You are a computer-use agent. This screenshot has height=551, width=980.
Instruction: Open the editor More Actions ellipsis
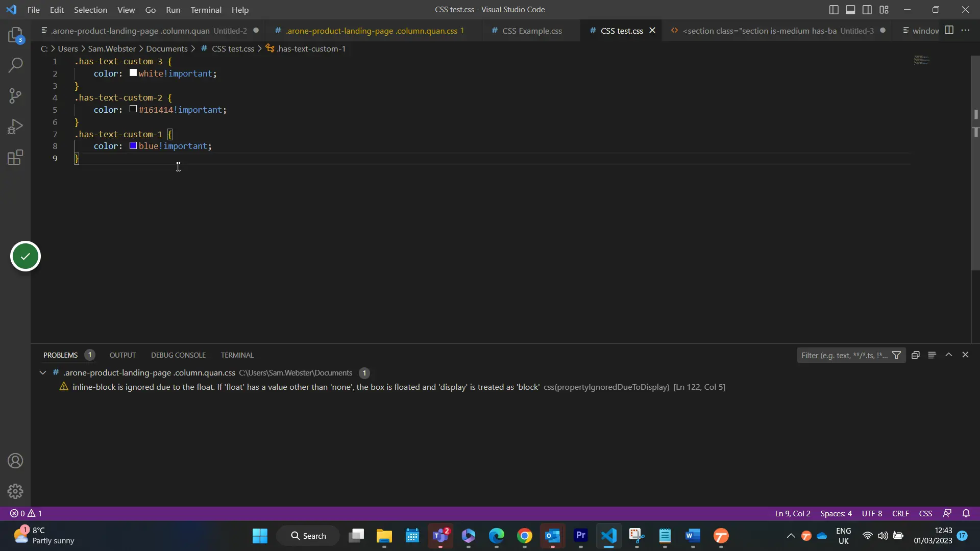[x=965, y=30]
